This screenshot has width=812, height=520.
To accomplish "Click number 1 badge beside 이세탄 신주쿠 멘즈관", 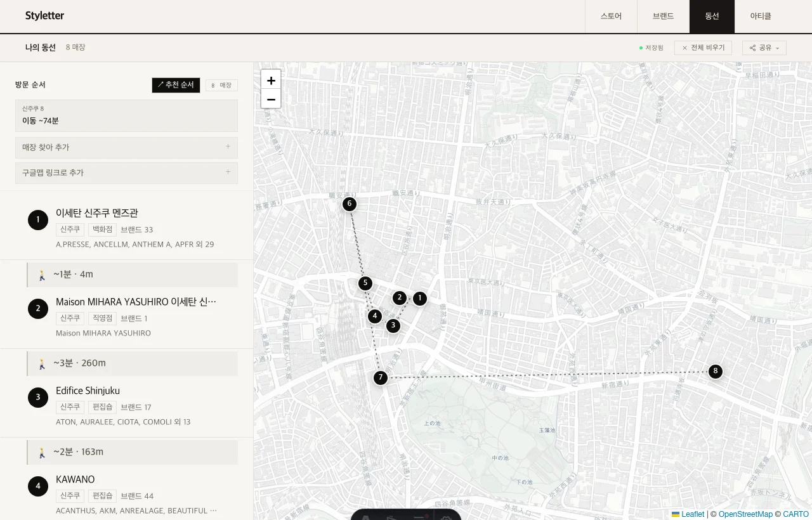I will tap(38, 220).
